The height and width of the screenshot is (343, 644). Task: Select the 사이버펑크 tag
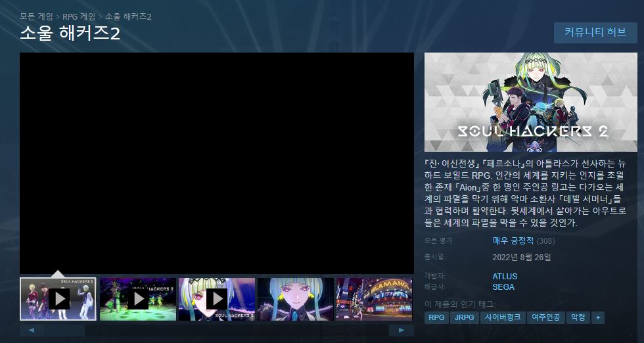pyautogui.click(x=503, y=317)
